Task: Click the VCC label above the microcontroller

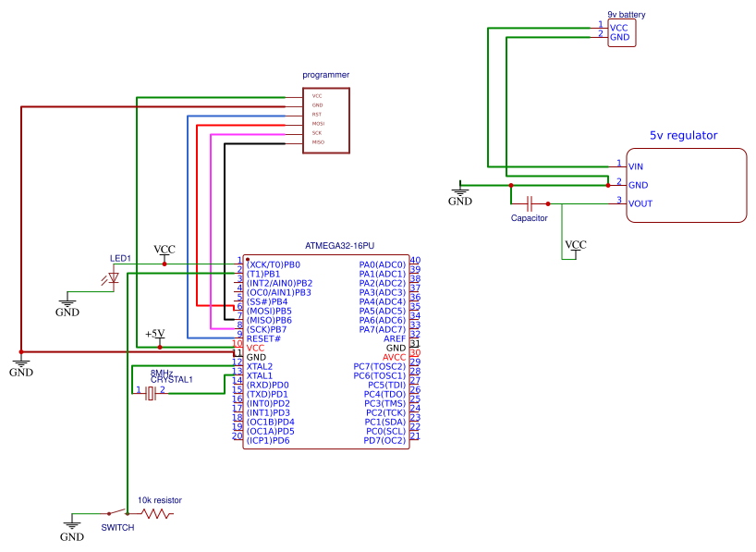Action: pyautogui.click(x=163, y=248)
